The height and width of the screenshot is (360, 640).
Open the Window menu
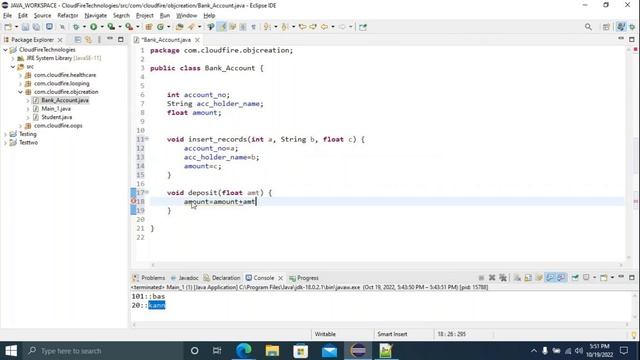(187, 16)
